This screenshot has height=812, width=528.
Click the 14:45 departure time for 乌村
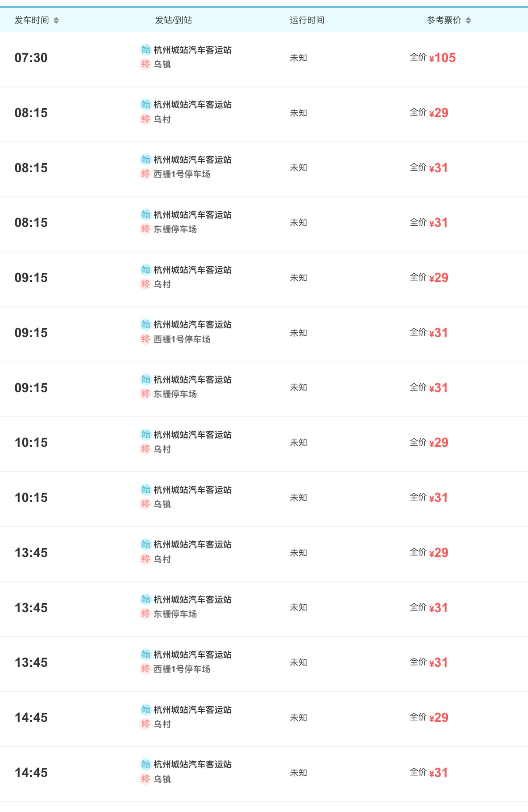click(x=31, y=718)
